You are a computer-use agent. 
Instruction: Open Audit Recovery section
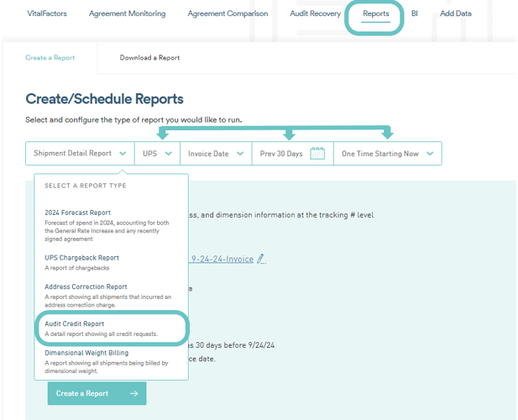(315, 13)
